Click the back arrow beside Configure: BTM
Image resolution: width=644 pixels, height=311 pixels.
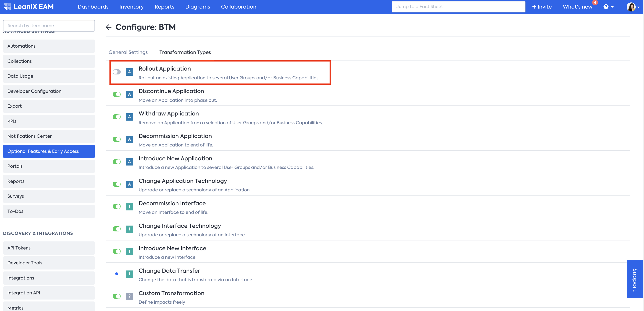[x=108, y=27]
